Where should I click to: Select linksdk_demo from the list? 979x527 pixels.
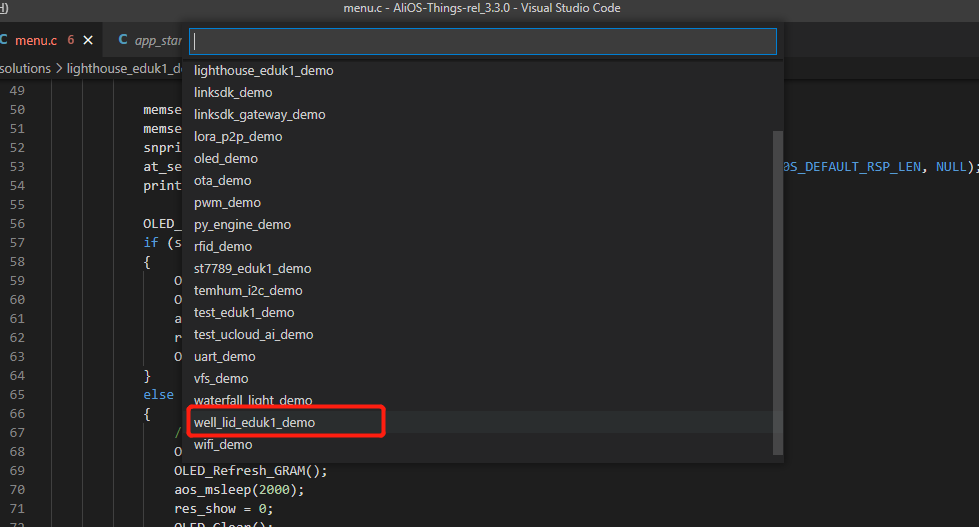(483, 92)
